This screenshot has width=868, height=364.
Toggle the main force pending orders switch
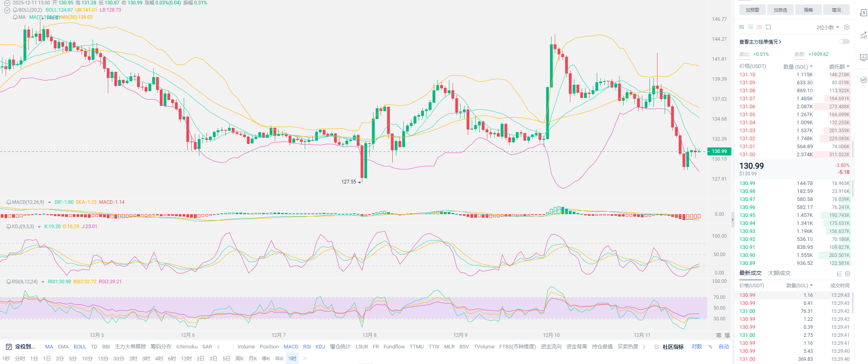coord(844,42)
